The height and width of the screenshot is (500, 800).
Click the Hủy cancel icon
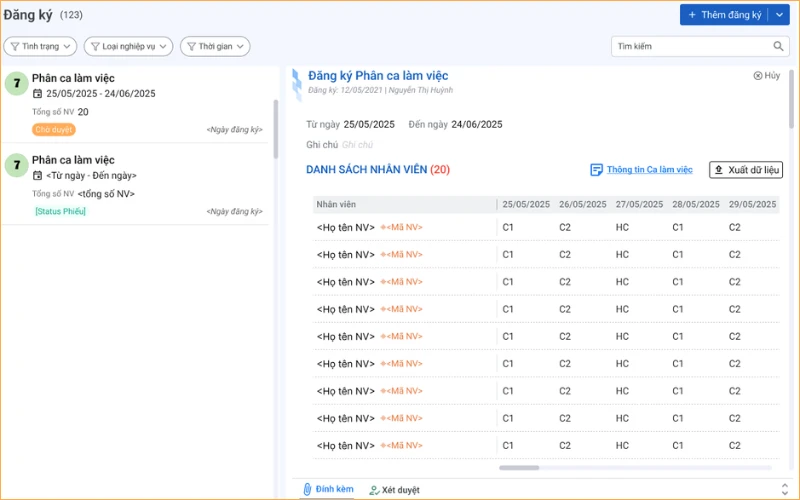click(x=758, y=76)
